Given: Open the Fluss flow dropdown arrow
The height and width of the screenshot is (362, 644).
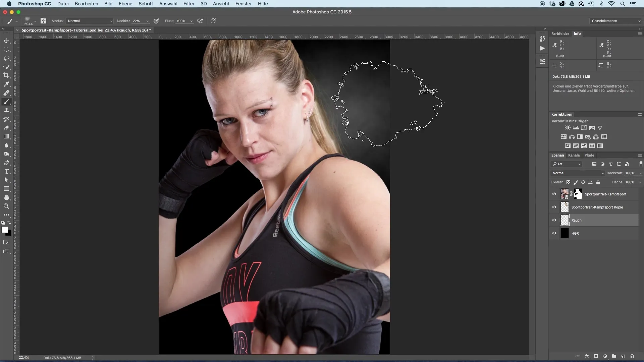Looking at the screenshot, I should point(192,21).
